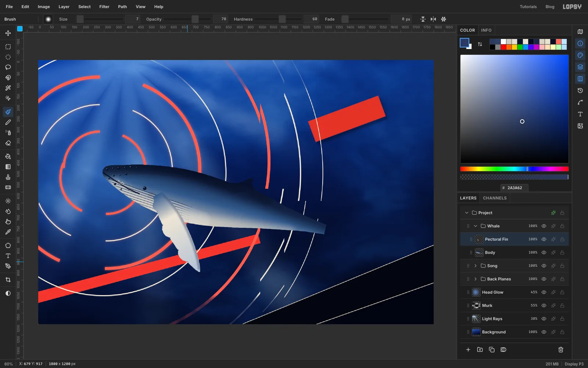Toggle Light Rays layer visibility
Screen dimensions: 588x368
coord(544,319)
